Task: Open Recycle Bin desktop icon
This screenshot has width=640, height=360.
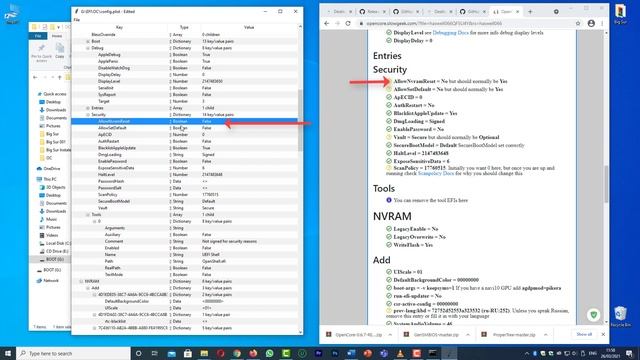Action: click(620, 316)
